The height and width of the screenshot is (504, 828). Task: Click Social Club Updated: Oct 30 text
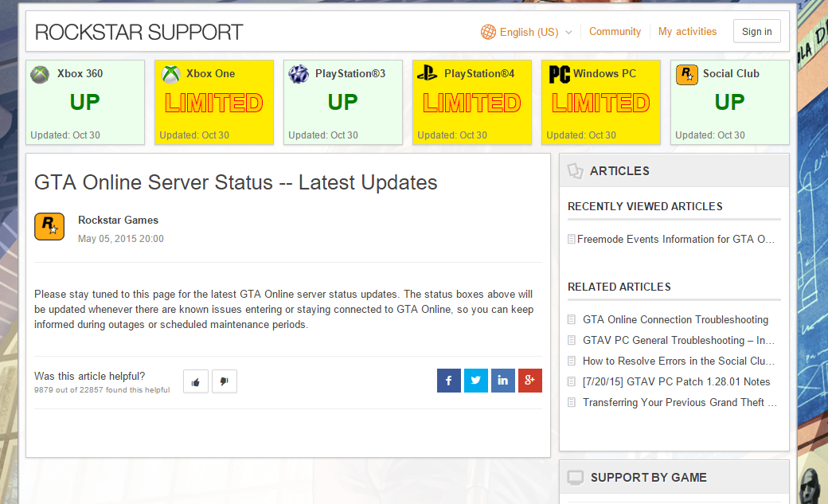point(709,135)
